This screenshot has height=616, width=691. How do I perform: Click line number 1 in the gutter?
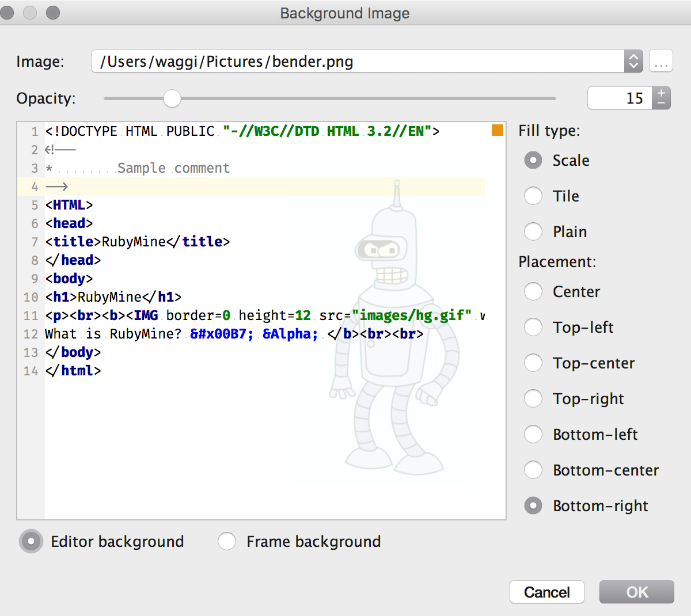tap(35, 131)
